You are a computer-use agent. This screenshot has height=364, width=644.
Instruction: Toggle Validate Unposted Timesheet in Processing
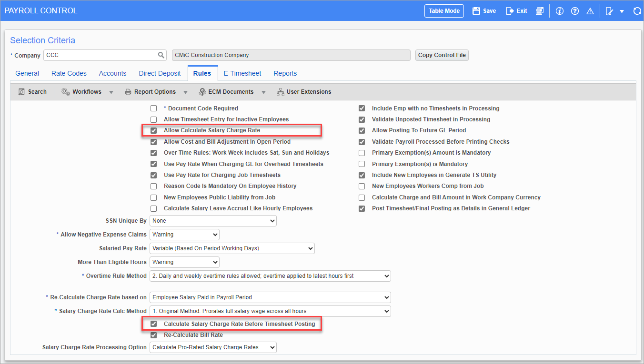click(362, 119)
